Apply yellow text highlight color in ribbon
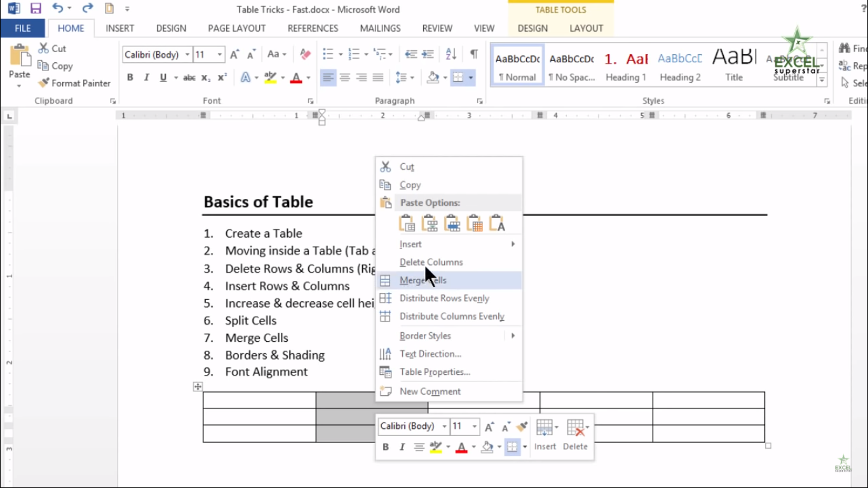This screenshot has height=488, width=868. click(x=271, y=78)
